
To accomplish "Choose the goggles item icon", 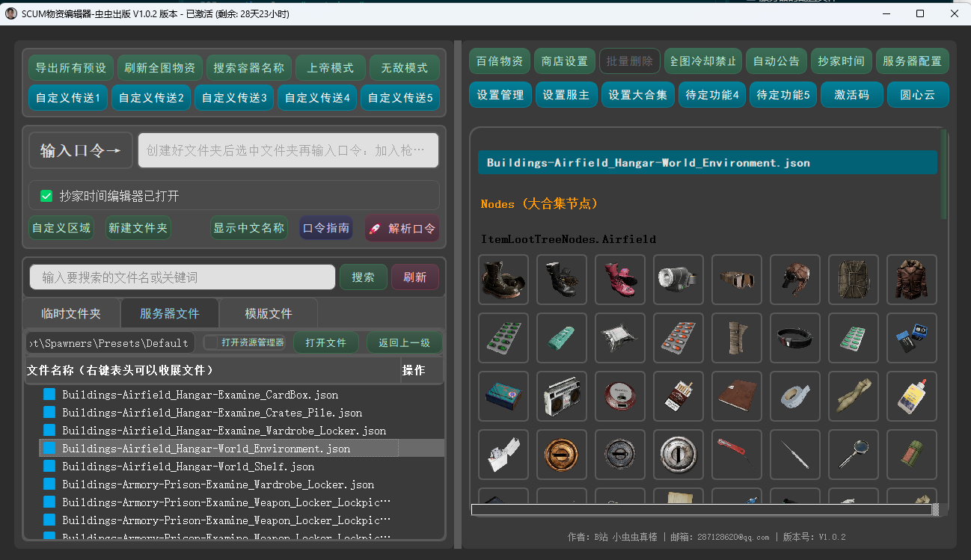I will coord(737,280).
